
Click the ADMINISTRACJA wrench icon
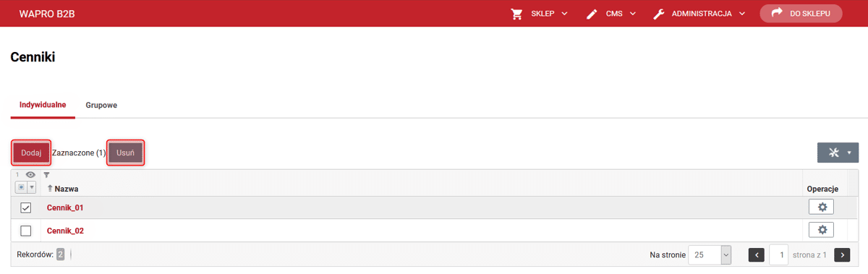[659, 14]
